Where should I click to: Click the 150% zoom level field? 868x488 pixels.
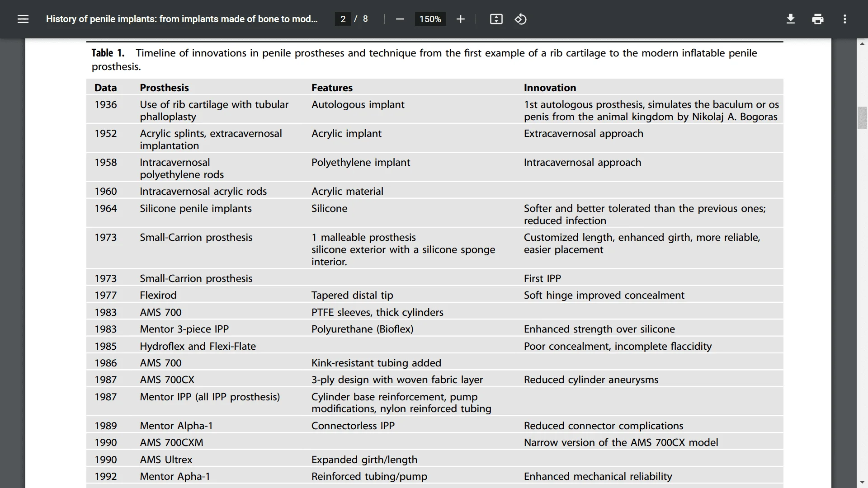click(430, 19)
